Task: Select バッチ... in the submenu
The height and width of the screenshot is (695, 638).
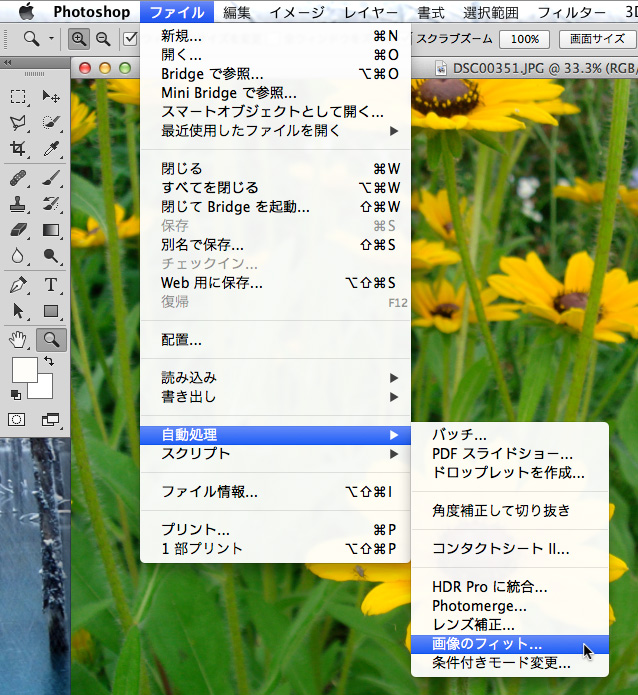Action: 510,434
